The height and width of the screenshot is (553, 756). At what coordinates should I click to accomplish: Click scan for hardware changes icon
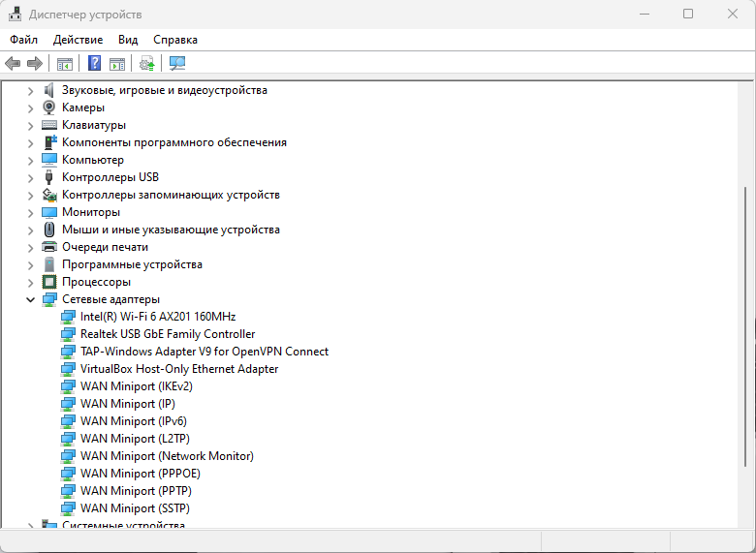click(177, 64)
